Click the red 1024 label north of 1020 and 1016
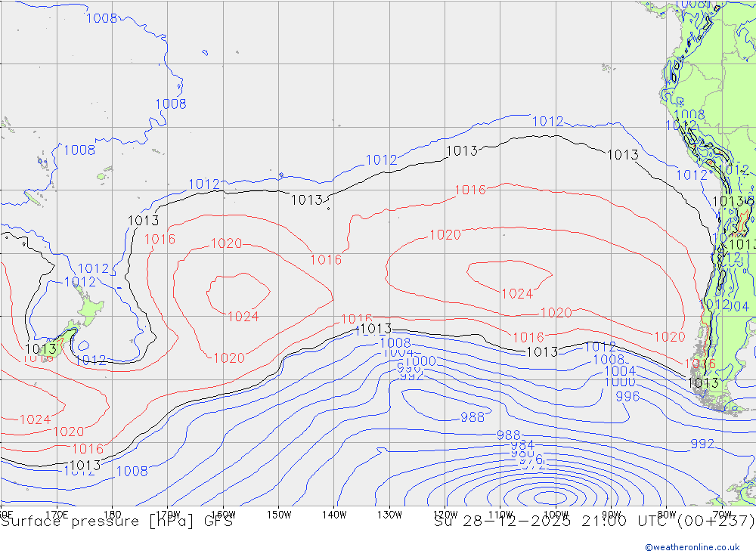The width and height of the screenshot is (756, 554). (x=35, y=419)
